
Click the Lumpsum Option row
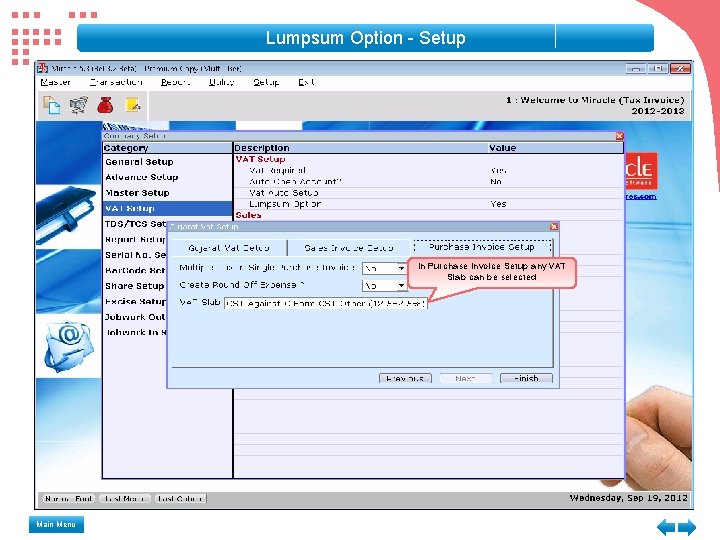pos(428,204)
